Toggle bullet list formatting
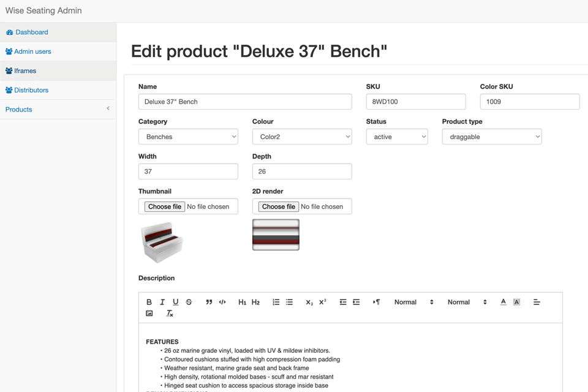The image size is (588, 392). click(289, 302)
